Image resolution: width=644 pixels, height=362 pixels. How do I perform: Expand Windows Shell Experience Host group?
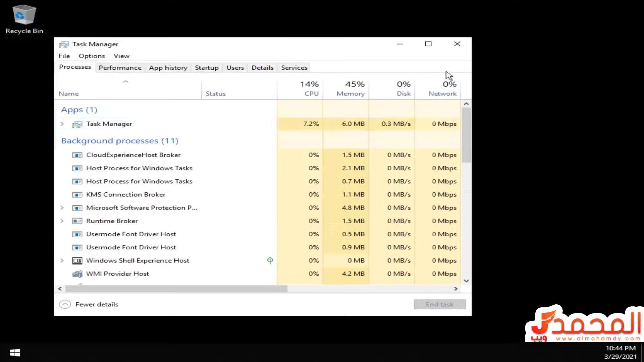(x=62, y=260)
